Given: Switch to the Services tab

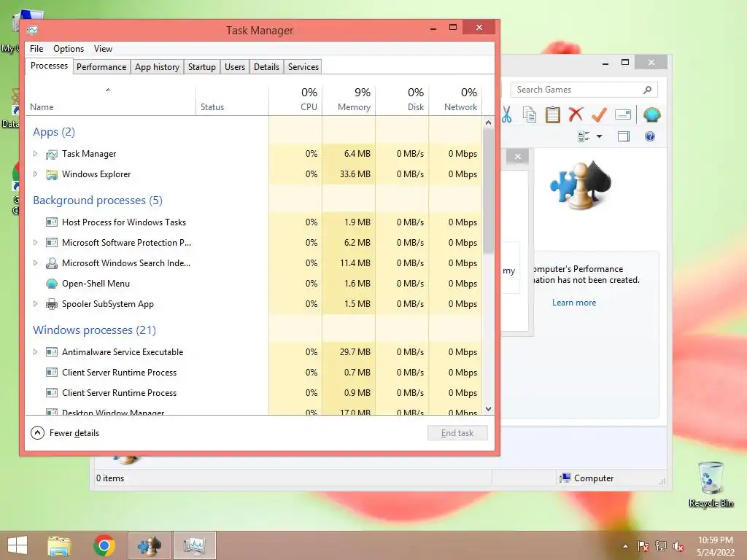Looking at the screenshot, I should click(303, 67).
